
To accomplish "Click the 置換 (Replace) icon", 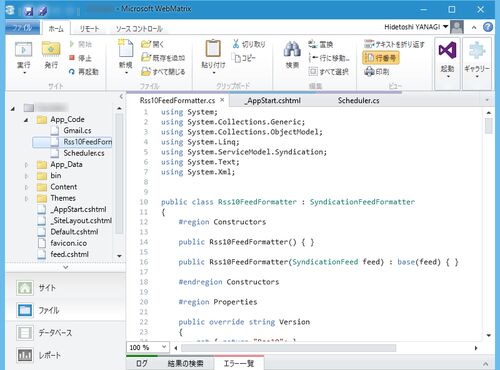I will (313, 44).
